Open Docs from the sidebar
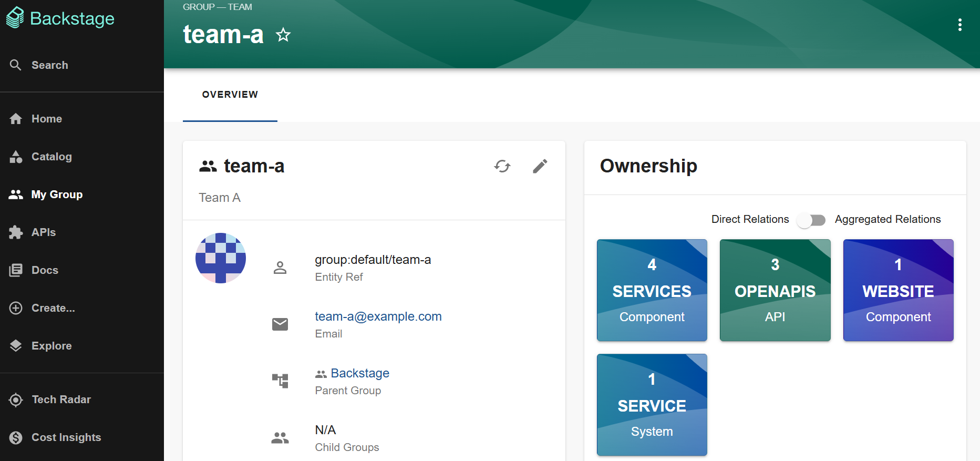This screenshot has width=980, height=461. click(45, 270)
